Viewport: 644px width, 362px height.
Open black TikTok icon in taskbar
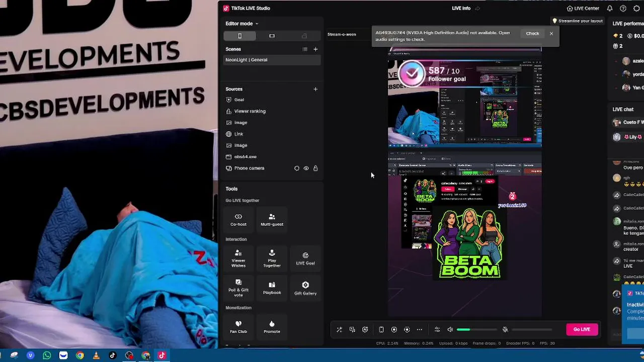click(x=112, y=355)
